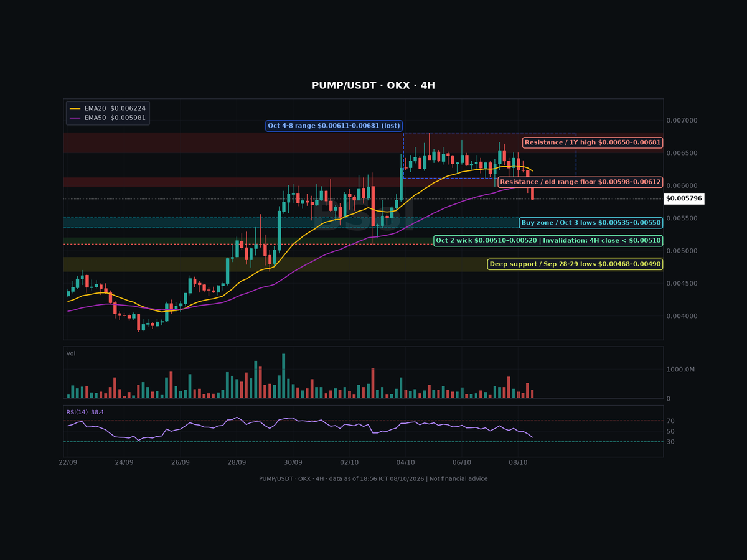
Task: Click the Deep support / Sep 28-29 lows label
Action: coord(575,264)
